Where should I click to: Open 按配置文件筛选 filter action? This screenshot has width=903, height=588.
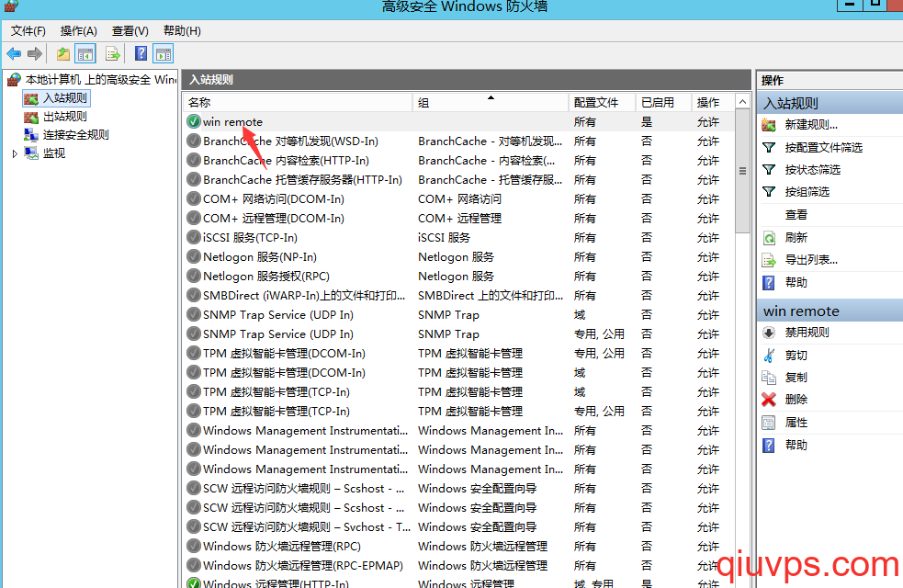823,147
